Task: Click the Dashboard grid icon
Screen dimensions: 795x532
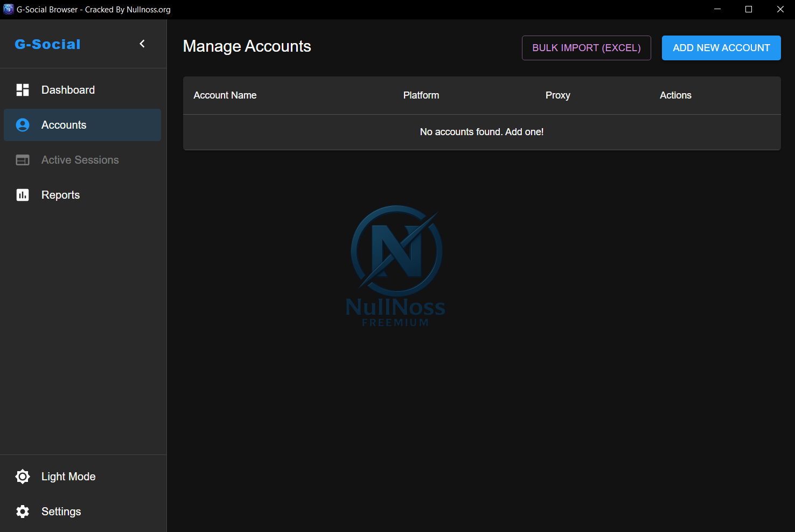Action: click(23, 90)
